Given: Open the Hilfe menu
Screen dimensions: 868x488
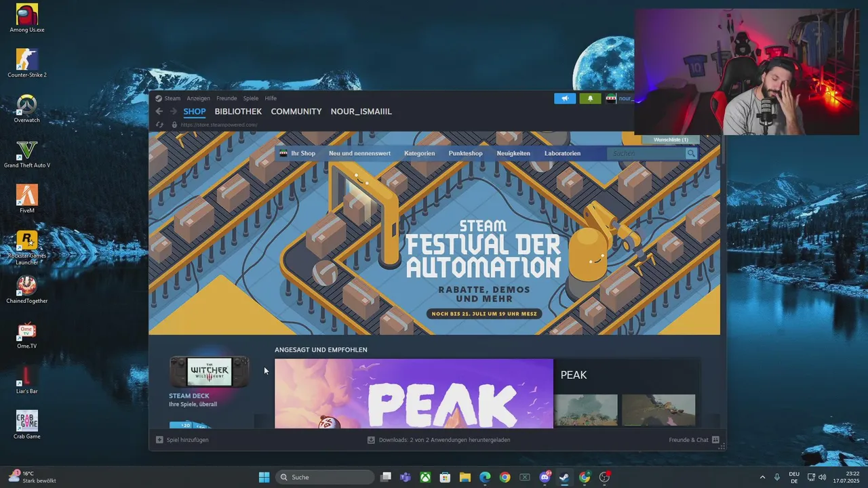Looking at the screenshot, I should [271, 98].
